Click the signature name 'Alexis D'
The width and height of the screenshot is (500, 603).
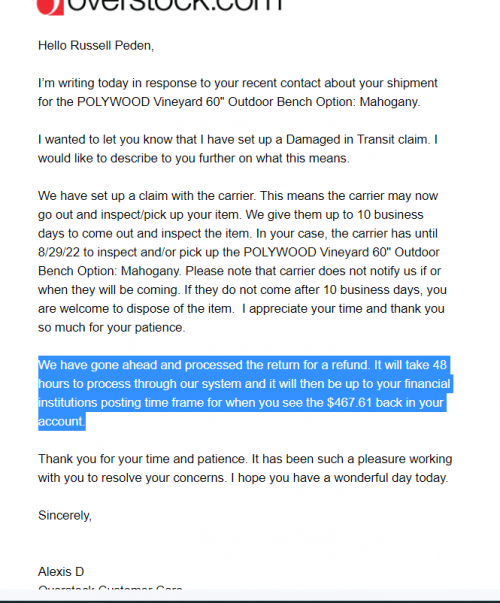point(61,572)
